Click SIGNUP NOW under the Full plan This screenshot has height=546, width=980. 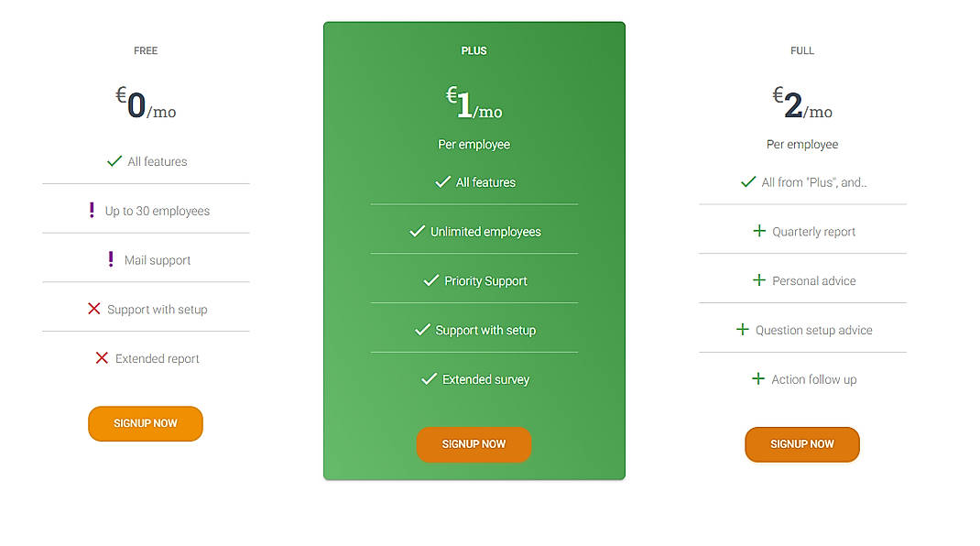[x=802, y=444]
